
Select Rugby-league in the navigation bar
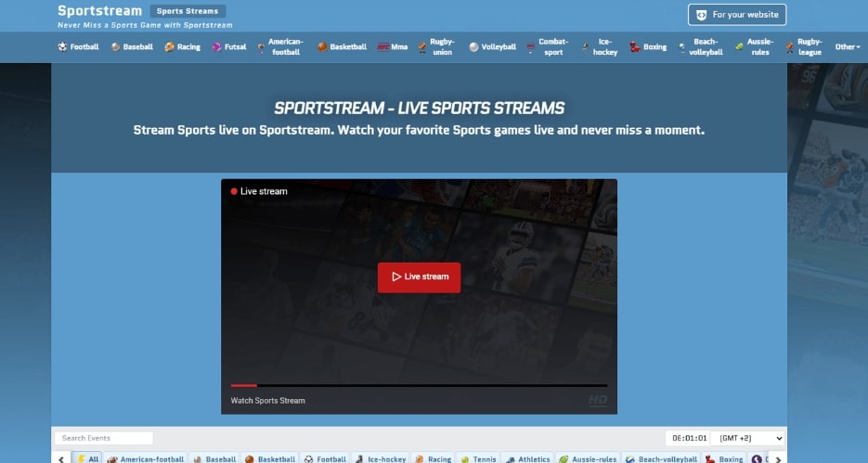804,47
